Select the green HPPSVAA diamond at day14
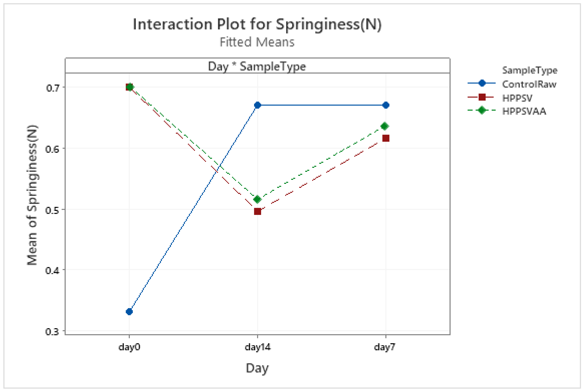Screen dimensions: 585x392 257,199
